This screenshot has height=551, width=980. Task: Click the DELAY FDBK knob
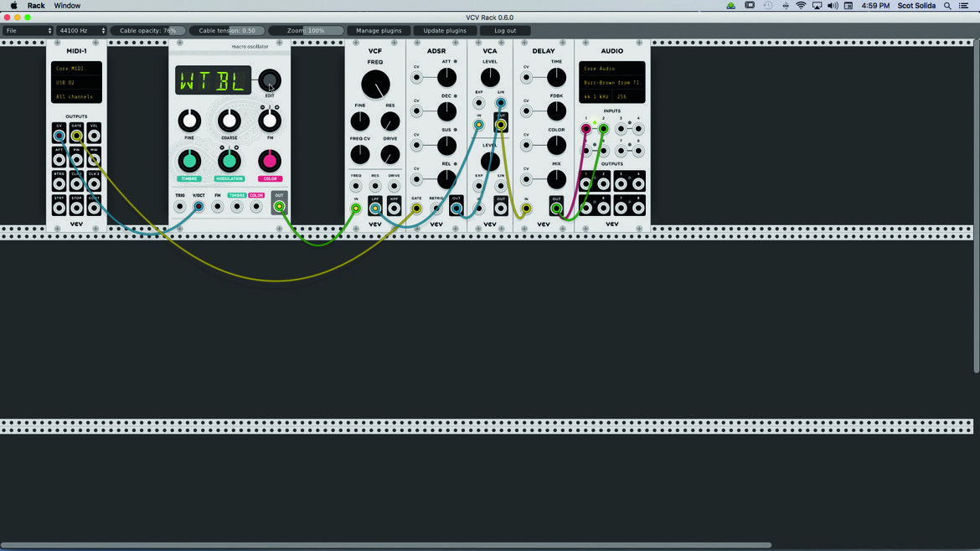tap(556, 111)
